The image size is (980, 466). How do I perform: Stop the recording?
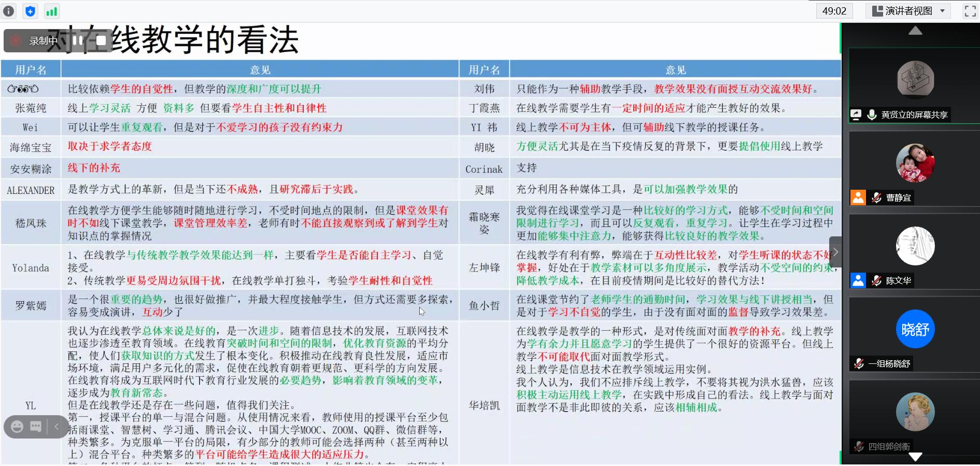tap(101, 40)
